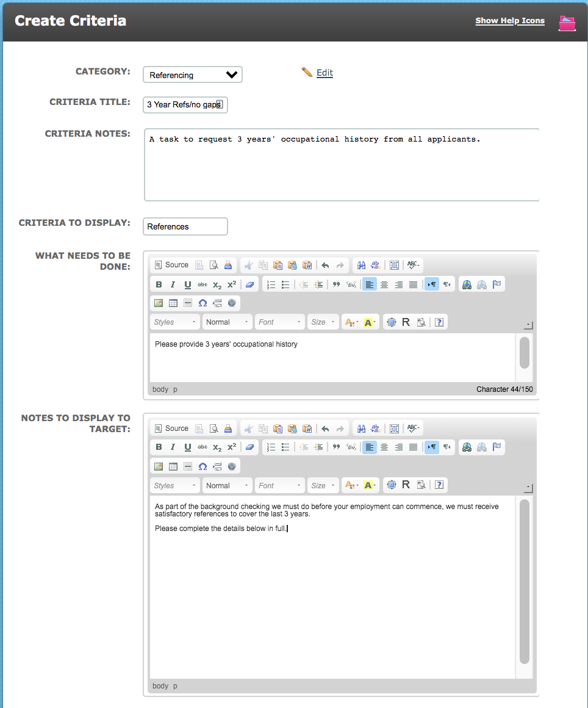The width and height of the screenshot is (588, 708).
Task: Open Font dropdown in What Needs To Be Done editor
Action: point(280,322)
